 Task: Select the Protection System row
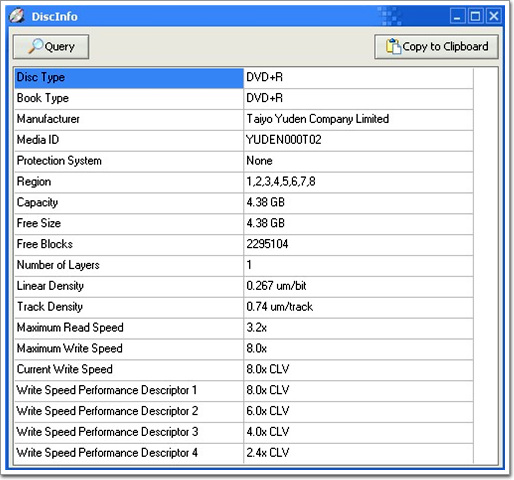[x=244, y=161]
